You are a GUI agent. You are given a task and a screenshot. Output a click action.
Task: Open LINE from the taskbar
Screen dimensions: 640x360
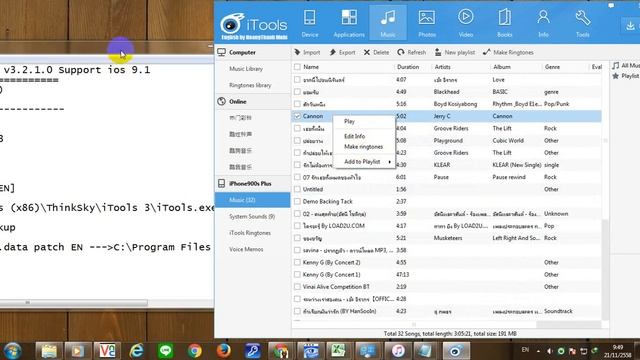click(x=165, y=351)
